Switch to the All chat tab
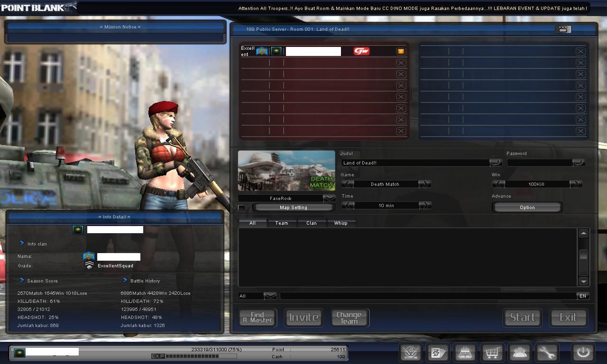This screenshot has width=607, height=364. click(x=252, y=223)
